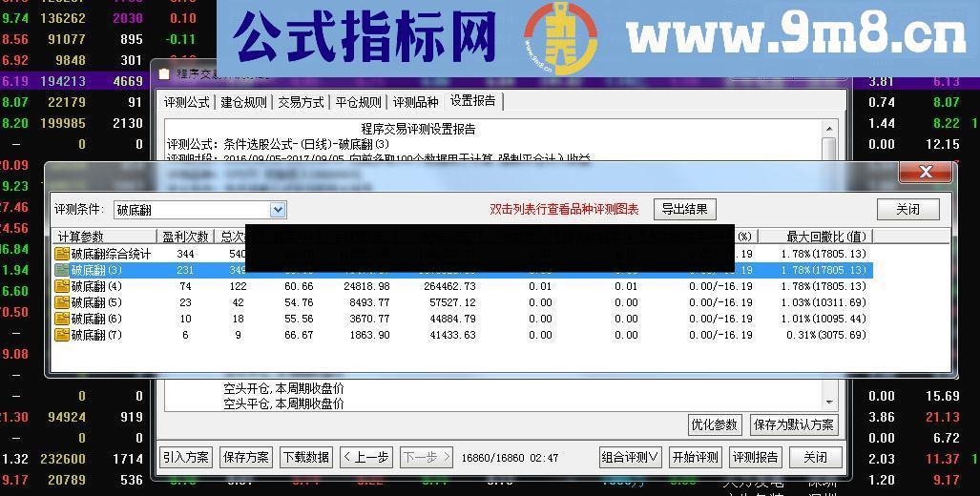980x496 pixels.
Task: Click the value 194213 in the highlighted quote row
Action: click(62, 81)
